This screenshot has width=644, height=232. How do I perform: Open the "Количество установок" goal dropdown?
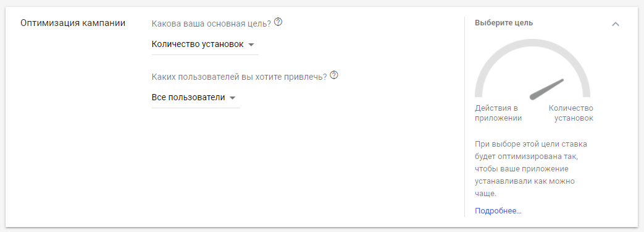205,45
